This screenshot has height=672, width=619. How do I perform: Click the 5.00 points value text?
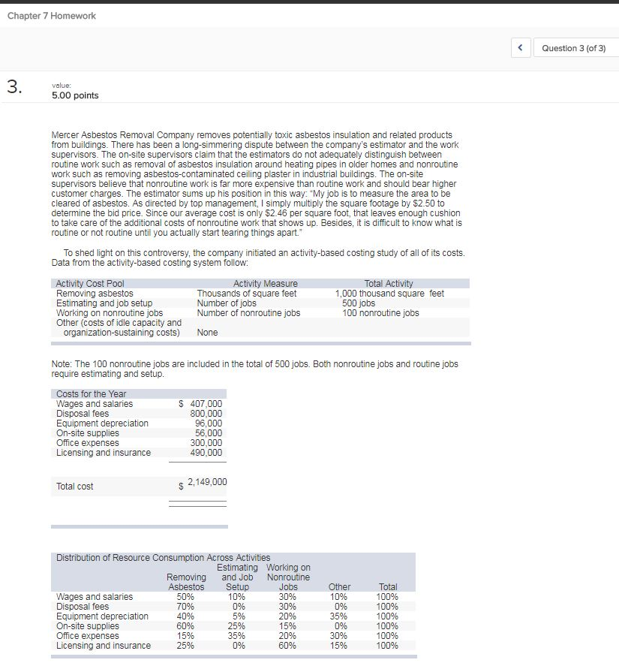[75, 95]
